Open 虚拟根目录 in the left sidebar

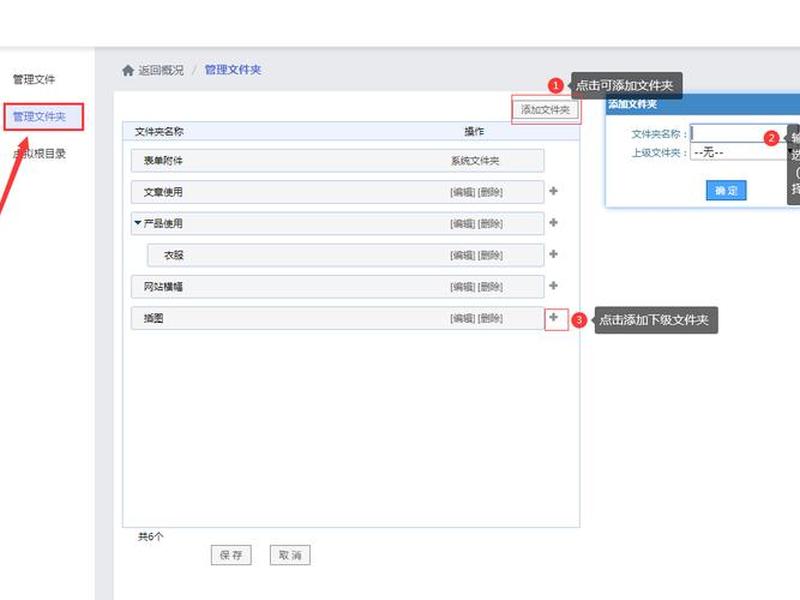click(x=39, y=154)
